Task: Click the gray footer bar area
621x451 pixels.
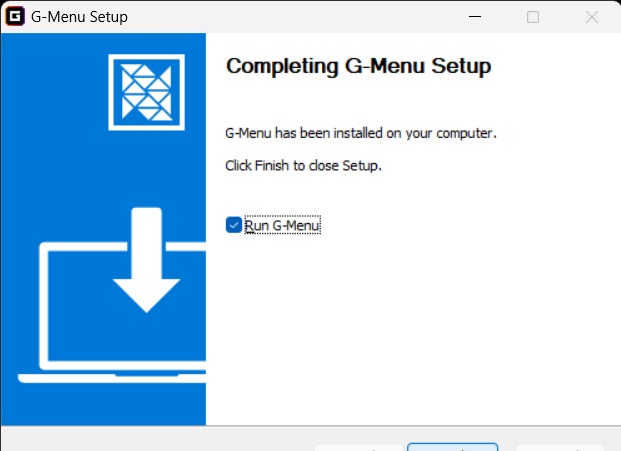Action: [x=158, y=439]
